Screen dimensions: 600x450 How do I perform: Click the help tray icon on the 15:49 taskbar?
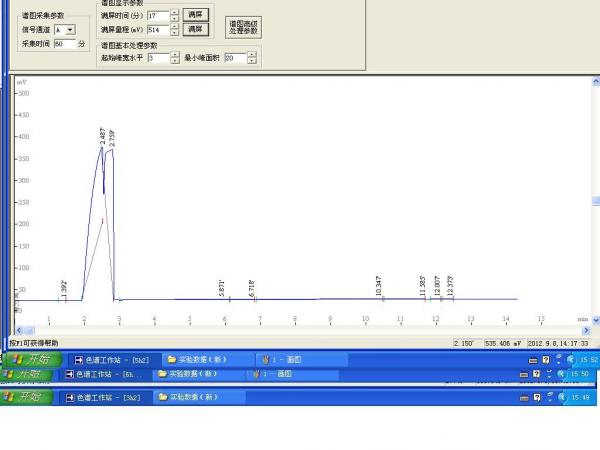(x=537, y=398)
